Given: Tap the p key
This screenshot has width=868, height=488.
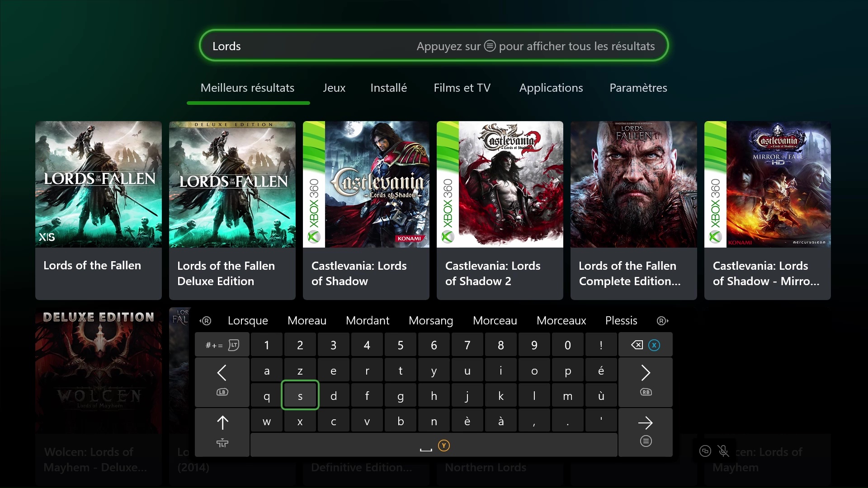Looking at the screenshot, I should [568, 371].
